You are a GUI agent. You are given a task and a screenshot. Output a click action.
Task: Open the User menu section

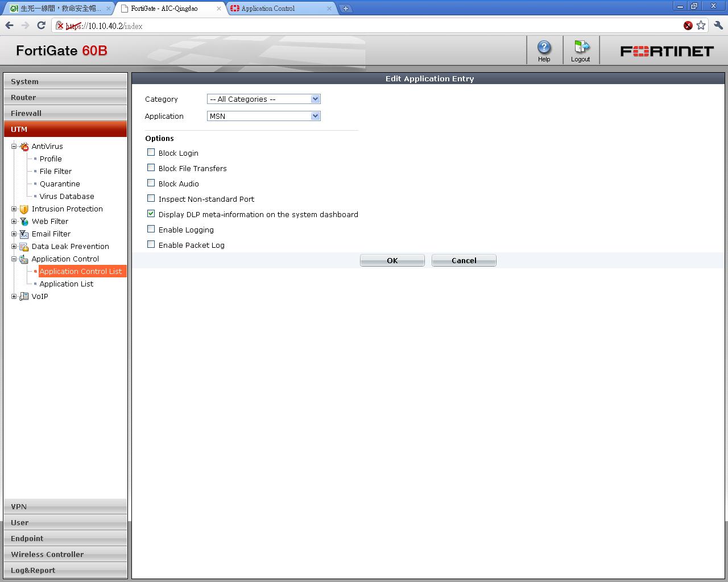pyautogui.click(x=65, y=522)
